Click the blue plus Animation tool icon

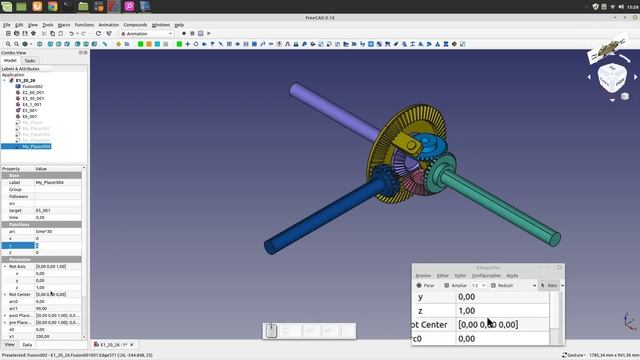tap(187, 44)
